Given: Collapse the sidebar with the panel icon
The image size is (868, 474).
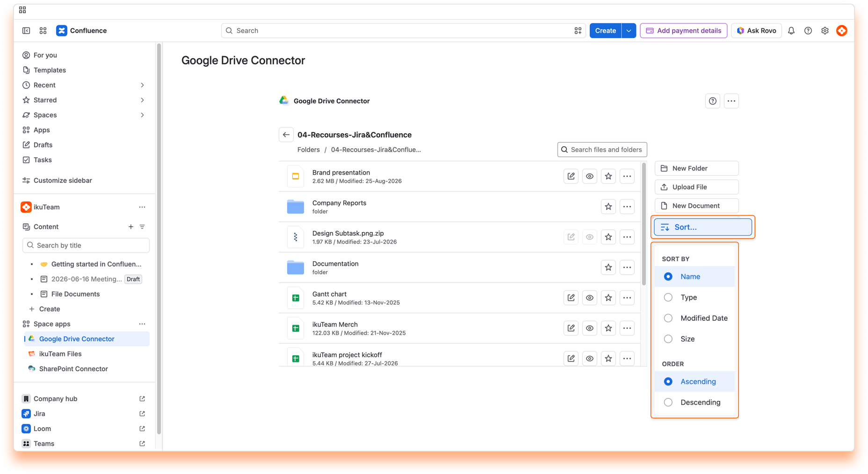Looking at the screenshot, I should [x=26, y=30].
